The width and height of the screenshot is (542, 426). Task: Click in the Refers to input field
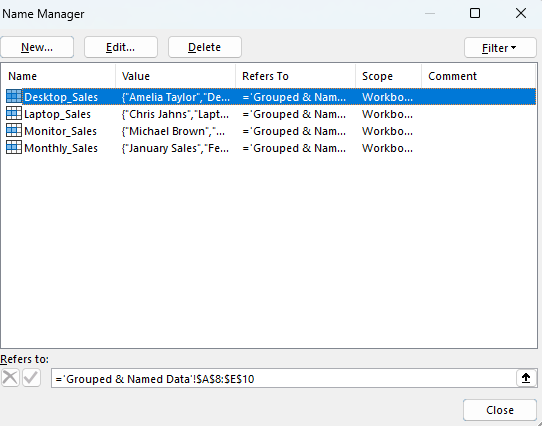283,378
